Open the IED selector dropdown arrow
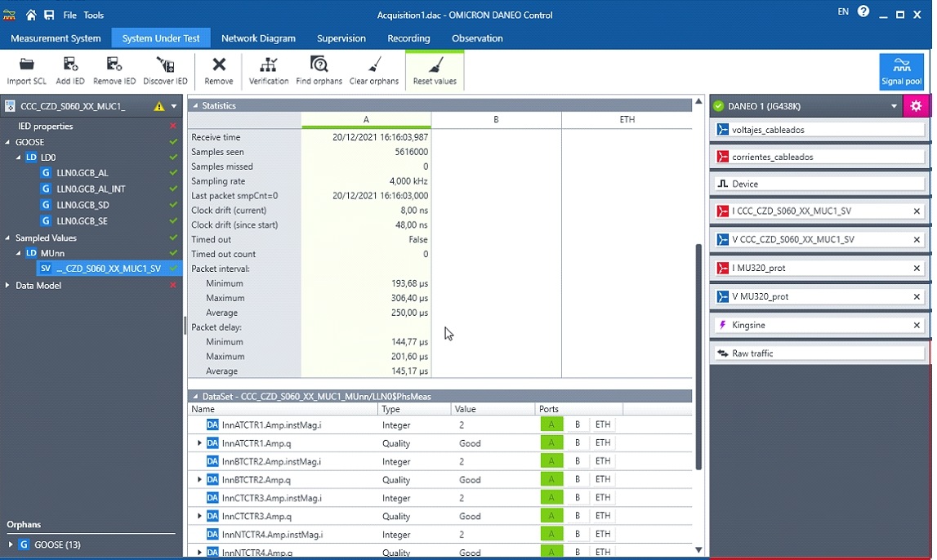The width and height of the screenshot is (937, 560). pos(174,106)
